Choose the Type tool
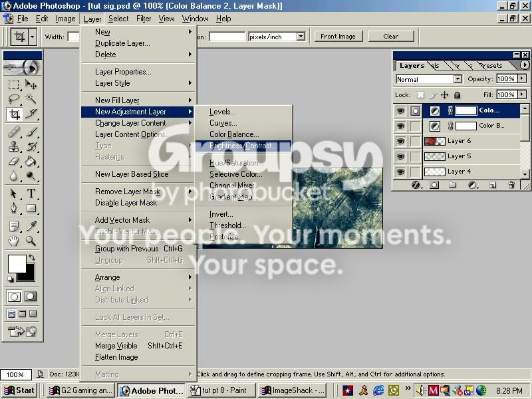The height and width of the screenshot is (399, 532). 31,194
